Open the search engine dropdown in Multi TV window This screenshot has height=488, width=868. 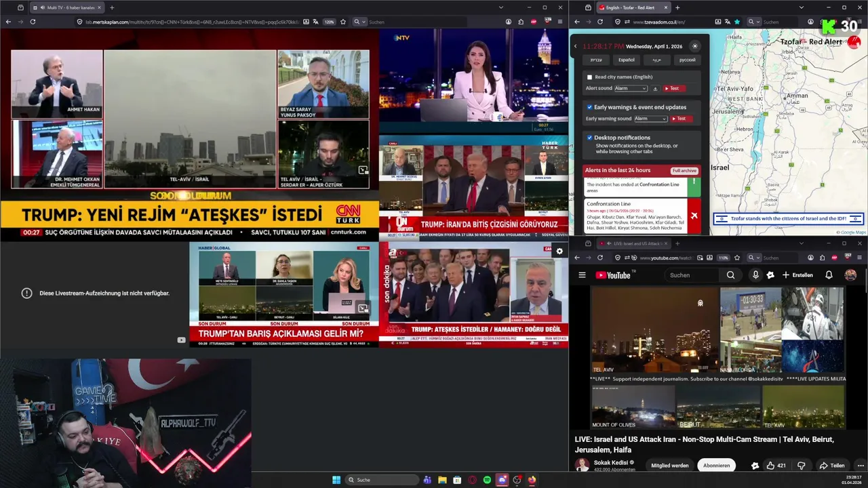[x=359, y=22]
